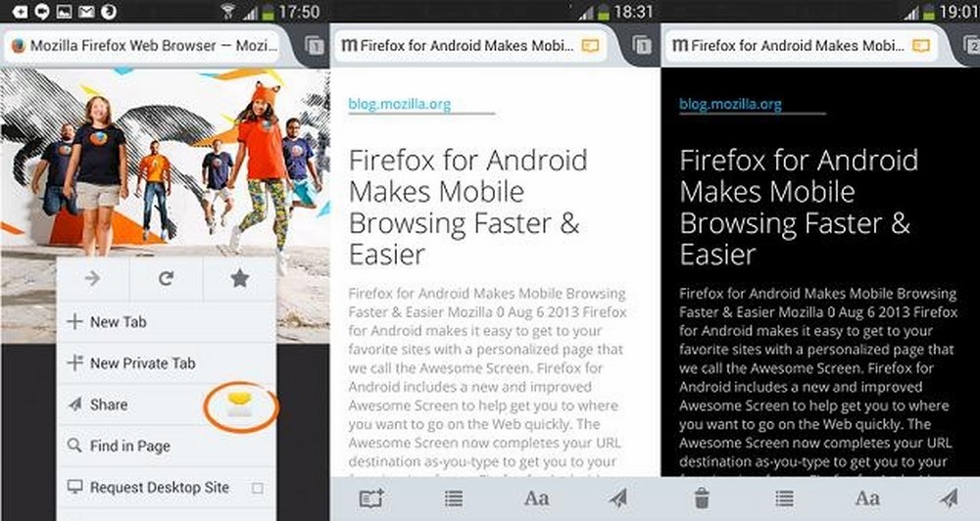Open the Aa font settings in the dark reader

pos(867,498)
